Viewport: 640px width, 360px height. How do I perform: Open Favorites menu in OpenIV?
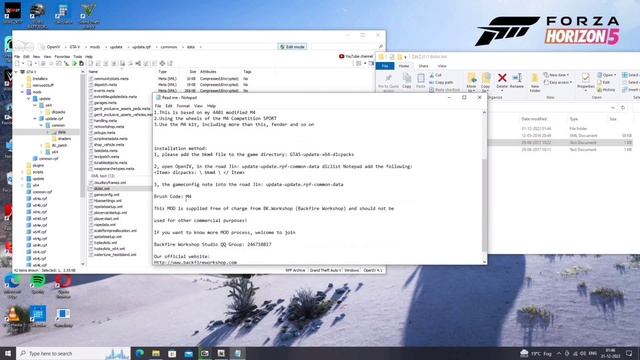click(x=62, y=57)
